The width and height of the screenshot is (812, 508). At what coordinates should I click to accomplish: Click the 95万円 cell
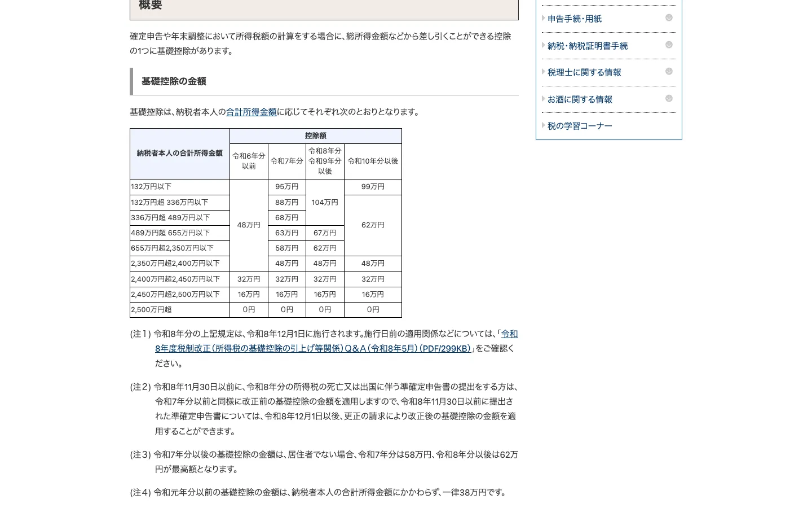287,187
